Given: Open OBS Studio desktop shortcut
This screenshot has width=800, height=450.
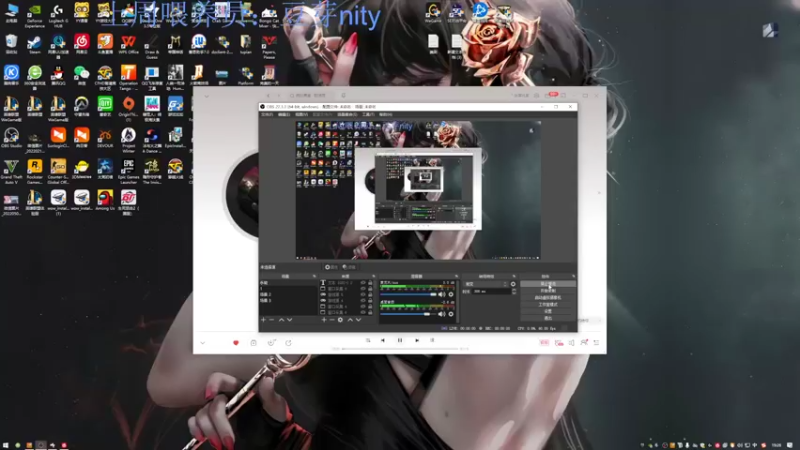Looking at the screenshot, I should tap(11, 138).
